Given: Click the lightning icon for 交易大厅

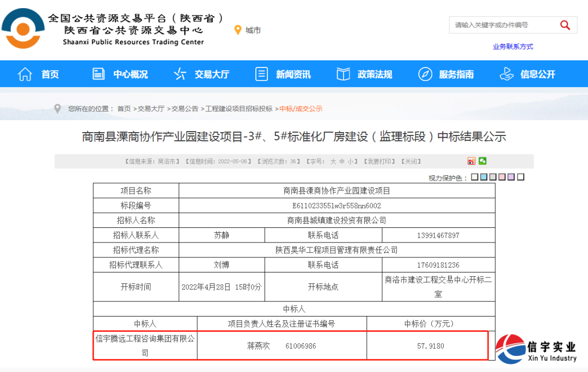Looking at the screenshot, I should pyautogui.click(x=180, y=73).
